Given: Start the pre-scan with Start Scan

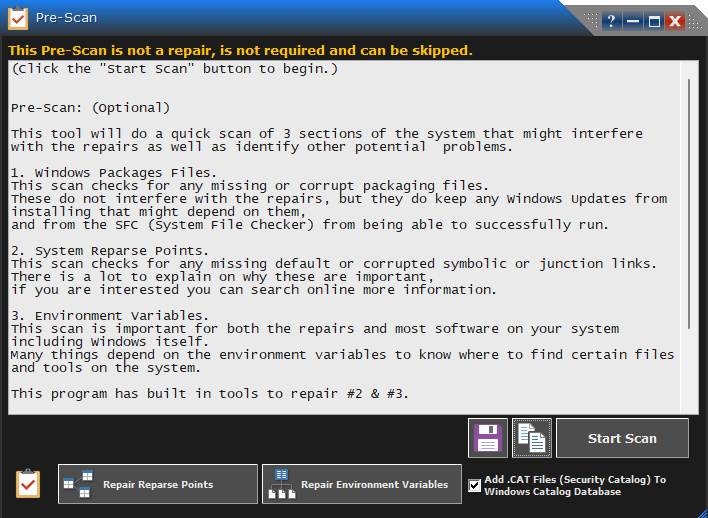Looking at the screenshot, I should pyautogui.click(x=622, y=438).
